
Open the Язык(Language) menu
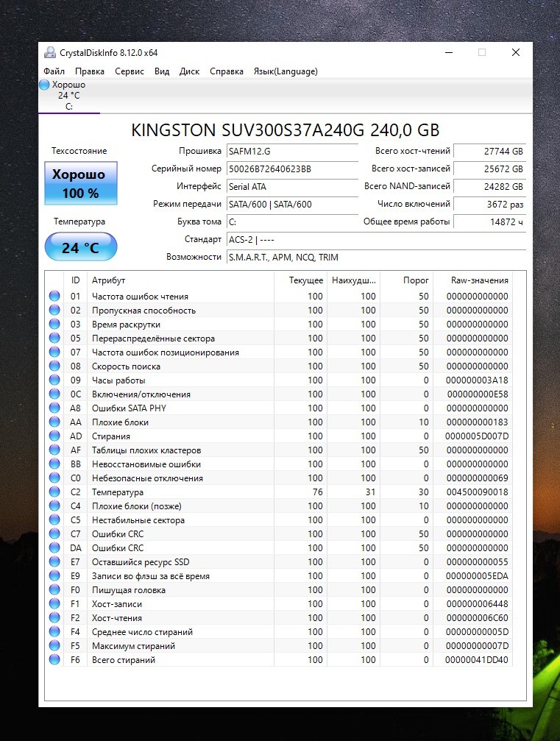click(x=286, y=71)
